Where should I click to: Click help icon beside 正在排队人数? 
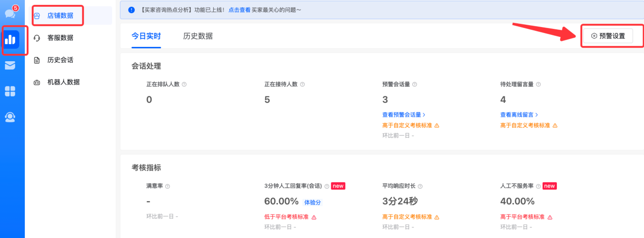184,84
